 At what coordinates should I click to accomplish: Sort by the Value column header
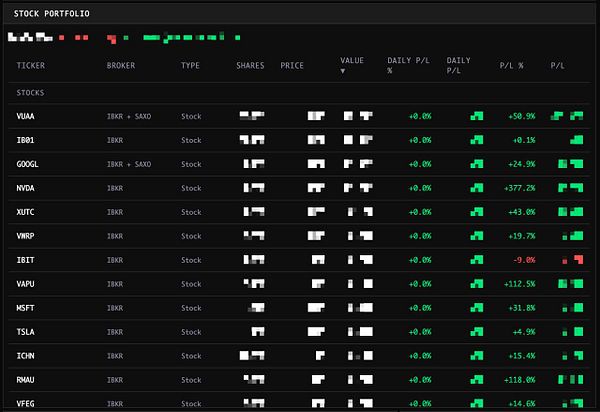352,60
